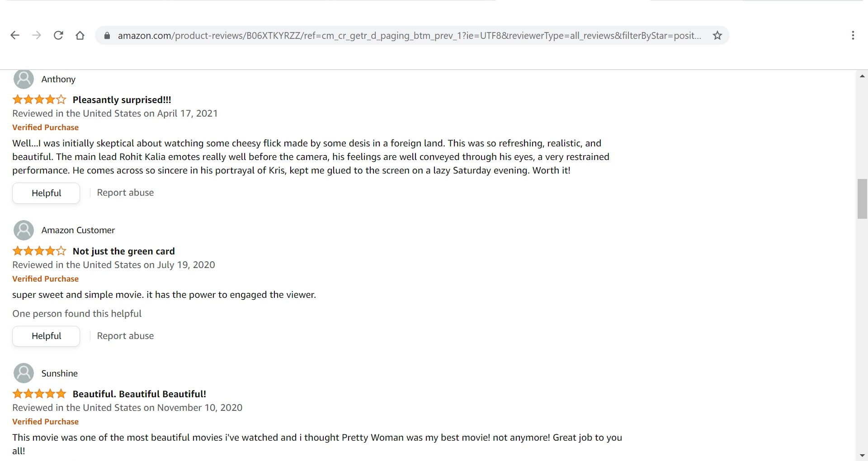Click the five-star rating on Sunshine's review
Screen dimensions: 868x461
(x=39, y=394)
